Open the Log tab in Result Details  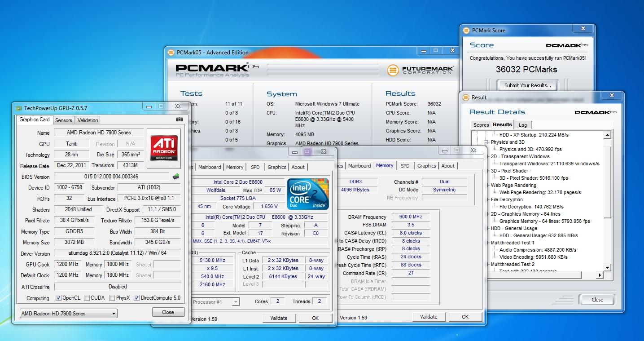[523, 125]
